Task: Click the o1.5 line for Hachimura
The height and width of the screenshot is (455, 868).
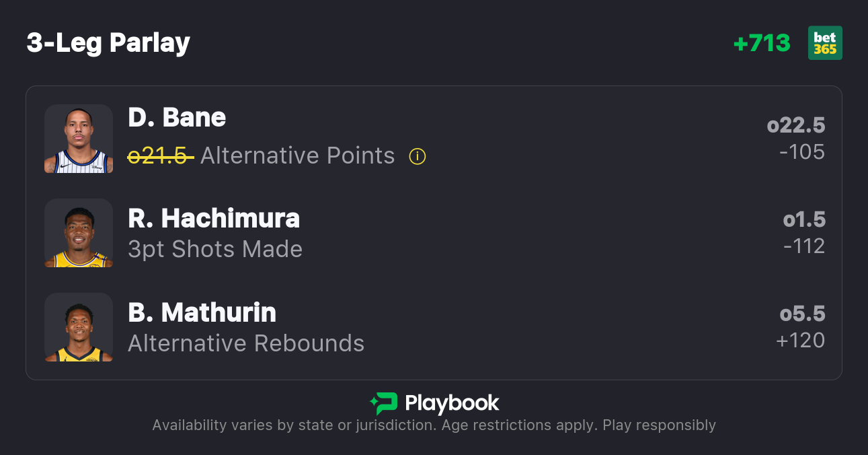Action: click(803, 219)
